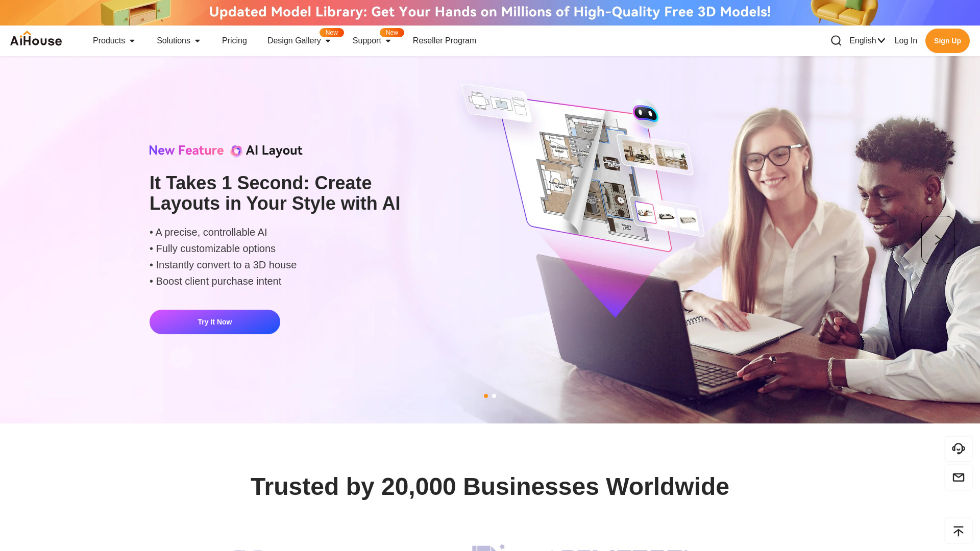
Task: Click the Log In link
Action: click(905, 40)
